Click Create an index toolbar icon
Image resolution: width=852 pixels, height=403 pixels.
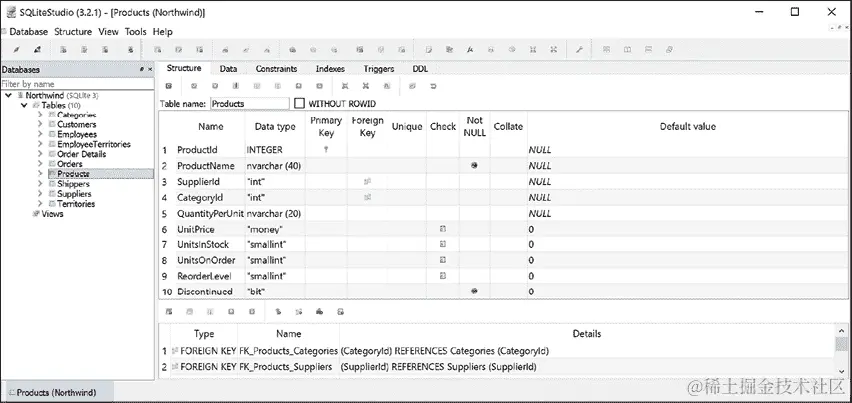pyautogui.click(x=225, y=49)
